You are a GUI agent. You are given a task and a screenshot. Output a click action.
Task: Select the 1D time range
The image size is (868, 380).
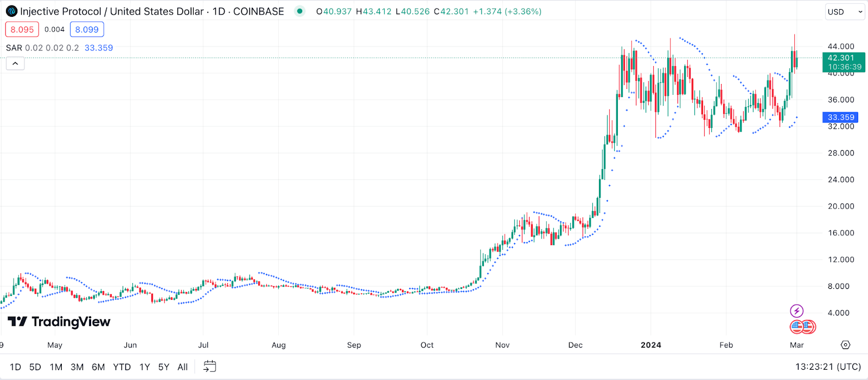pyautogui.click(x=16, y=367)
